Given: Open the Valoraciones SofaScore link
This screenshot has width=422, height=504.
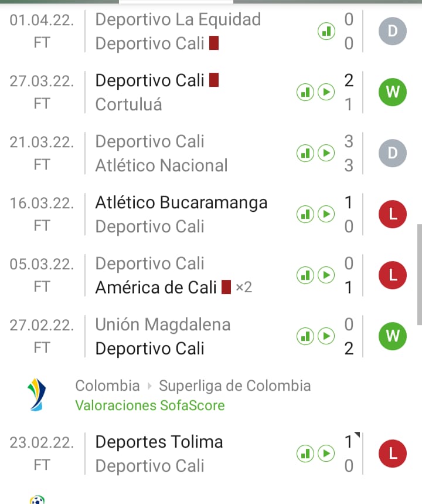Looking at the screenshot, I should (x=150, y=405).
